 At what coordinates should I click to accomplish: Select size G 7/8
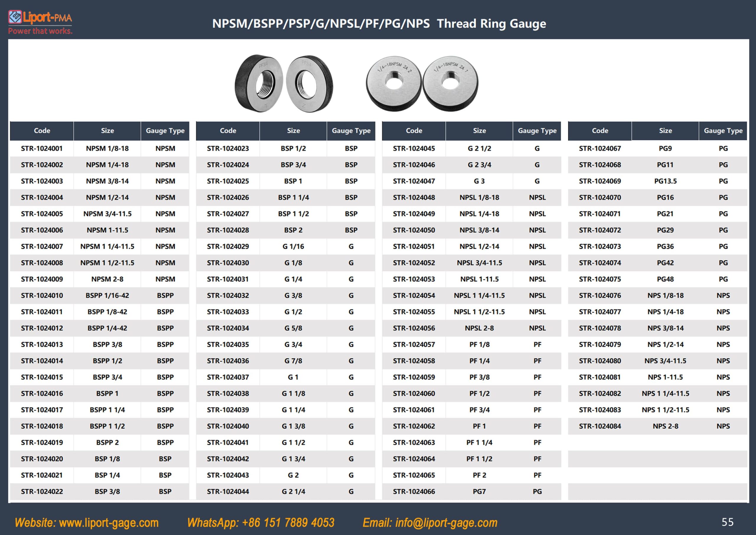coord(293,361)
